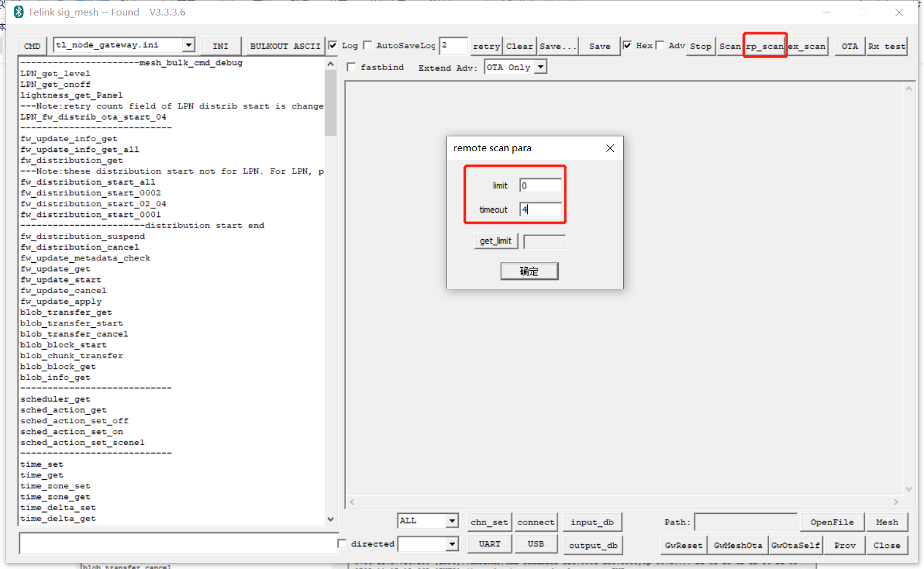
Task: Click the Save... button
Action: pyautogui.click(x=558, y=46)
